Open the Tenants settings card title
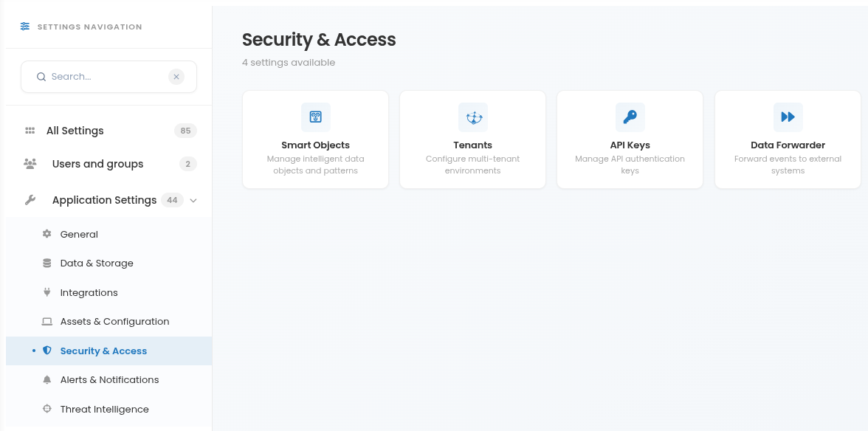Screen dimensions: 868x431 pyautogui.click(x=472, y=145)
